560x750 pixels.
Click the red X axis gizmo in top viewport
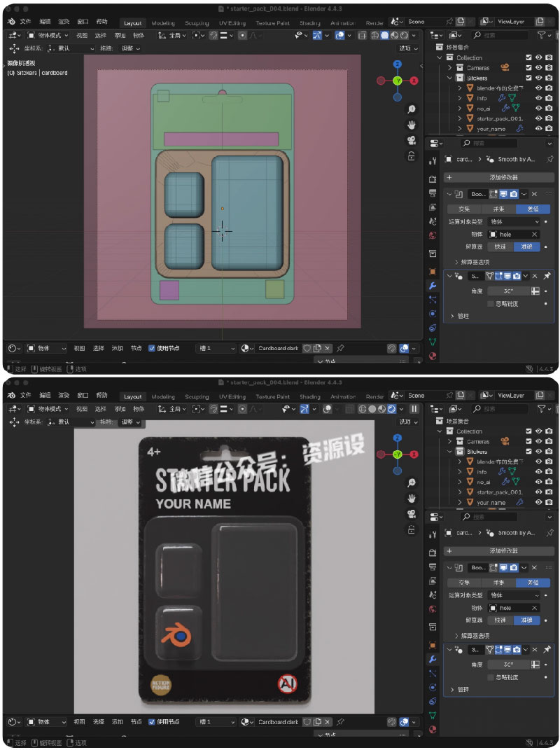click(x=414, y=81)
